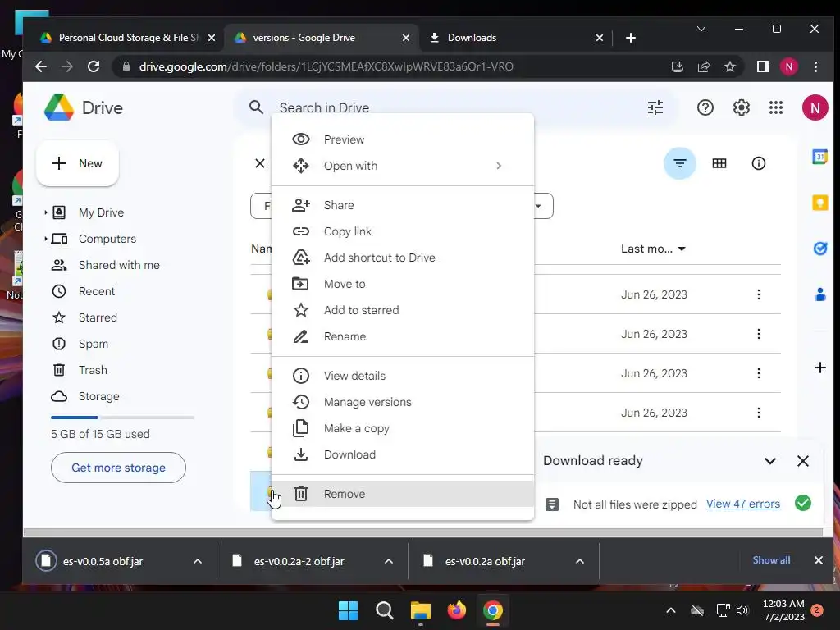Click the New button
840x630 pixels.
click(x=78, y=163)
